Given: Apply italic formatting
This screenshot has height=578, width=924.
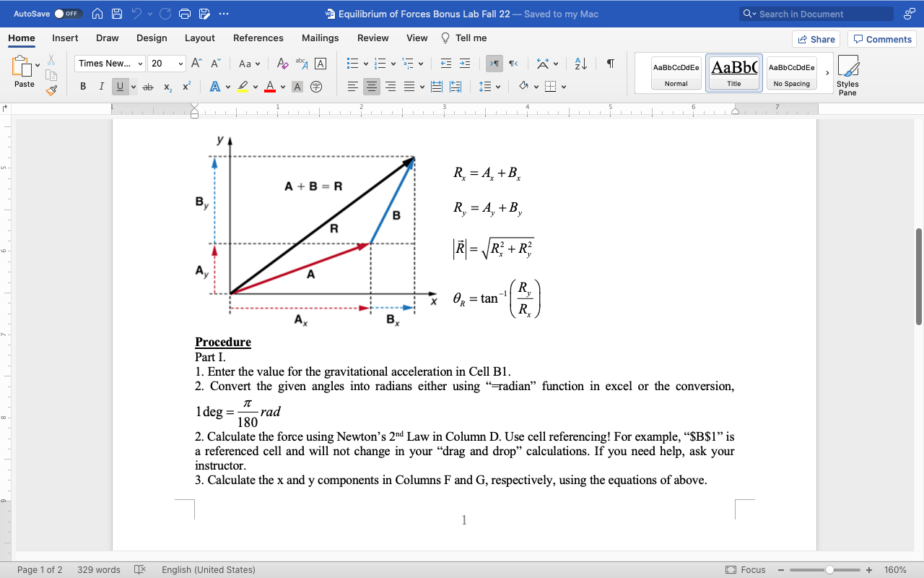Looking at the screenshot, I should (x=101, y=86).
